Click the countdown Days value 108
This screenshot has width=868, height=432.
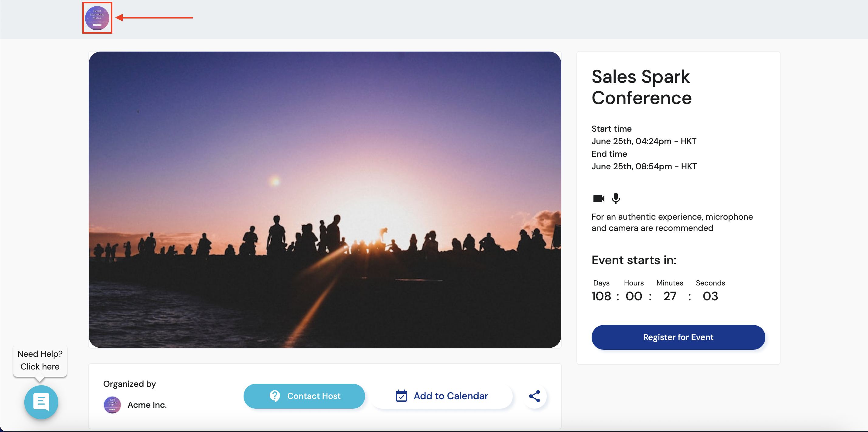coord(601,296)
